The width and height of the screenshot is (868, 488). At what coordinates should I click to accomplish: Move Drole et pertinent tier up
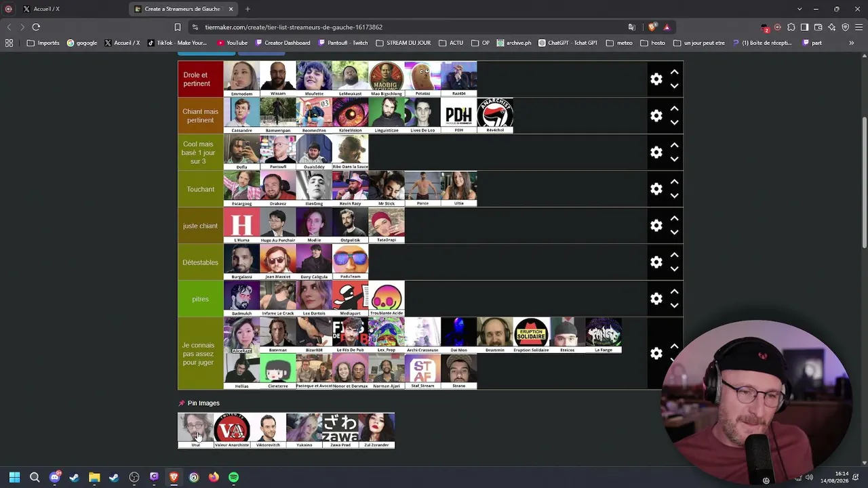674,72
